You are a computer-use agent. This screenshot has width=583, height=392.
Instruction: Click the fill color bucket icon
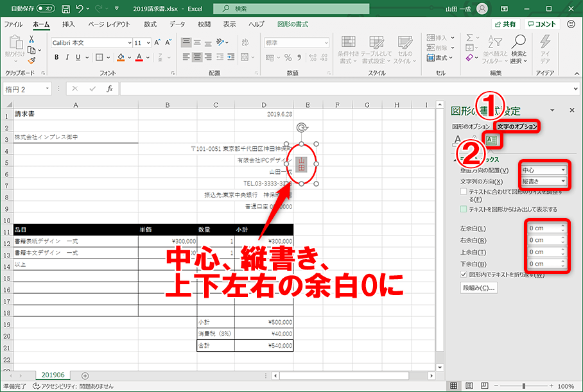pyautogui.click(x=121, y=57)
